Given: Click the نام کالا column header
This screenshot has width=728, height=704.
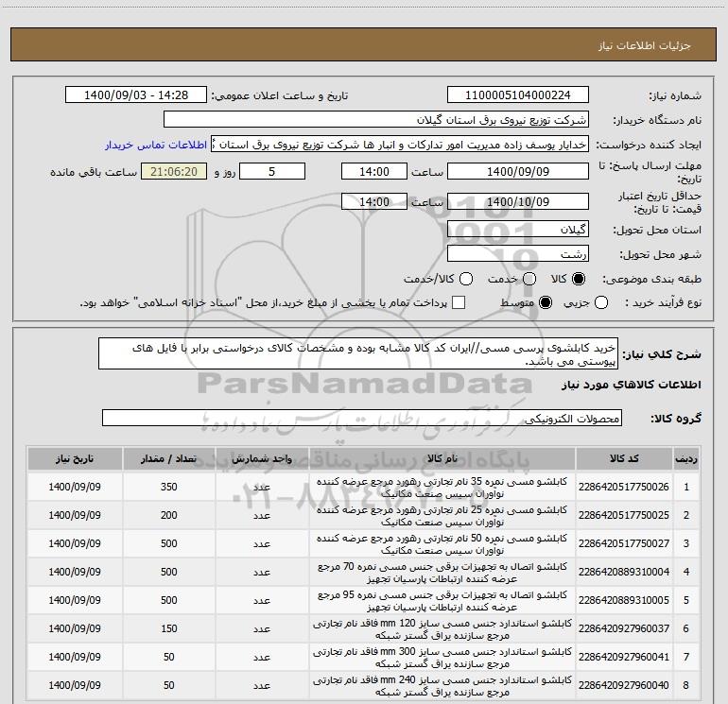Looking at the screenshot, I should (x=442, y=459).
